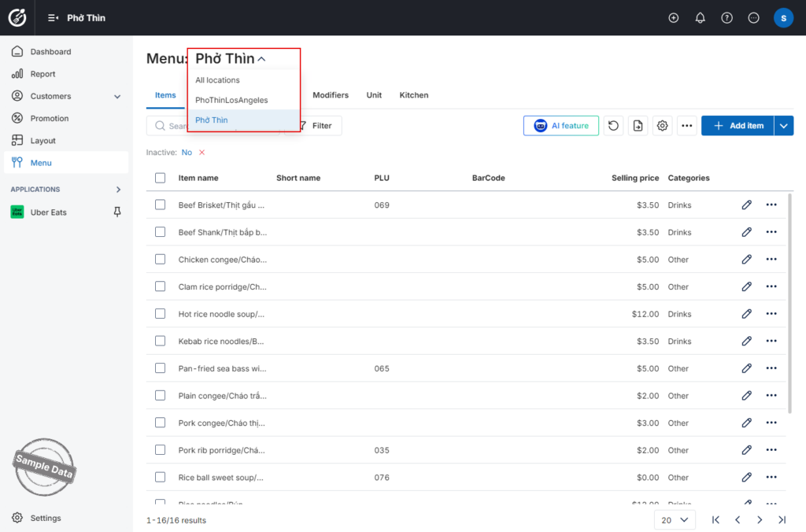This screenshot has width=806, height=532.
Task: Remove the Inactive filter with the red X
Action: click(202, 152)
